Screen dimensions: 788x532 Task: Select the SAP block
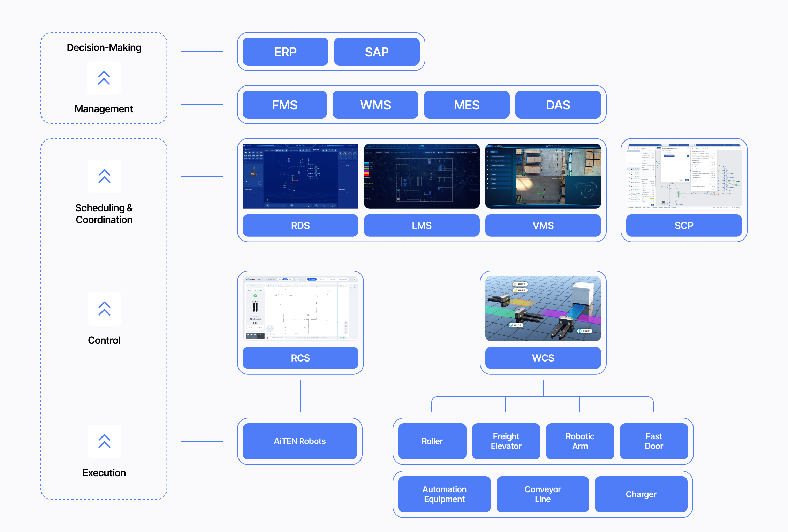coord(377,52)
